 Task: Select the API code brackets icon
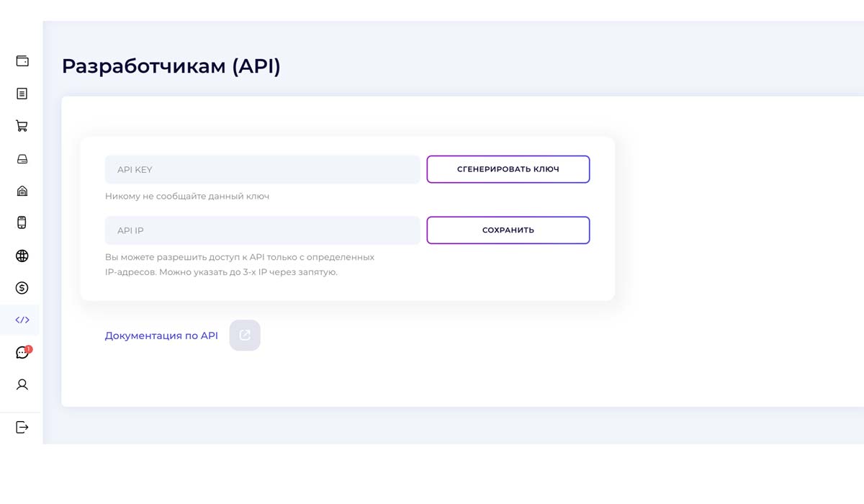tap(22, 320)
